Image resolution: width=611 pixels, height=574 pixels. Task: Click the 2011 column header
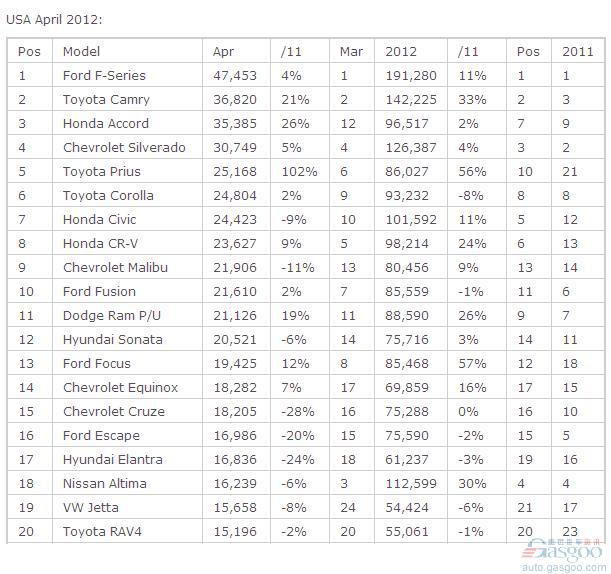click(x=577, y=51)
